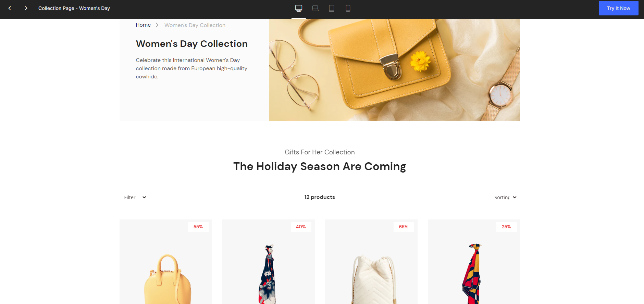Viewport: 644px width, 304px height.
Task: Click the breadcrumb chevron separator
Action: (x=157, y=25)
